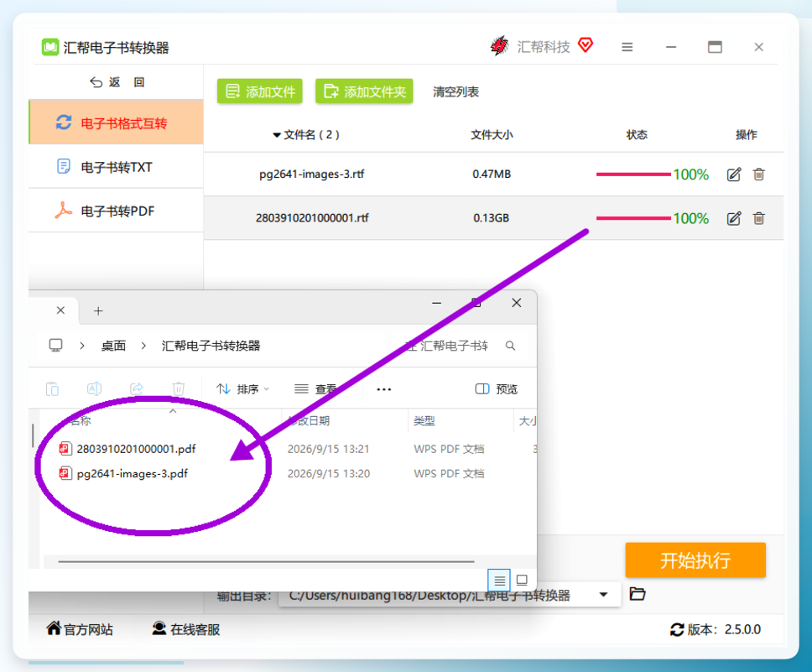Click the orange 开始执行 button
This screenshot has height=672, width=812.
[x=695, y=560]
